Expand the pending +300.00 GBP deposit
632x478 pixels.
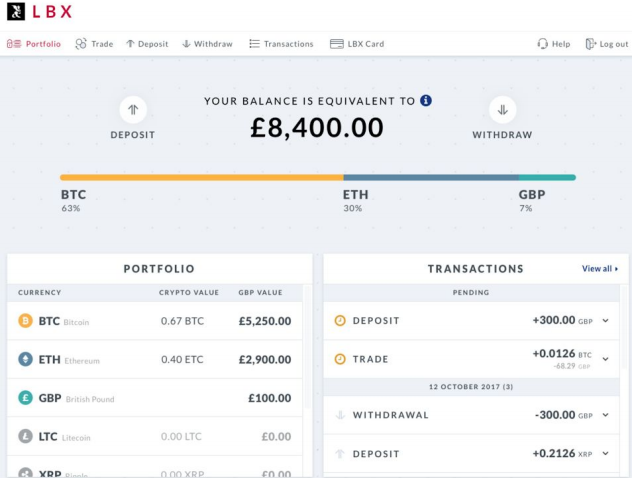[x=605, y=321]
